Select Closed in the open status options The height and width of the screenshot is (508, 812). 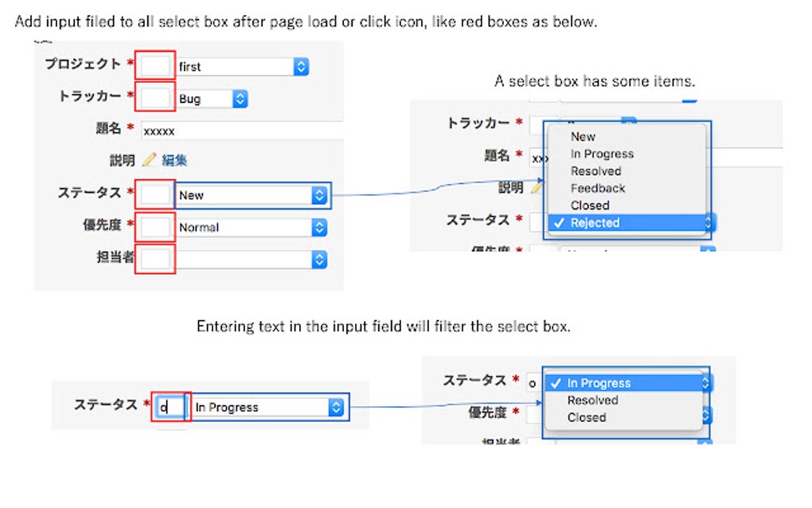pos(589,205)
